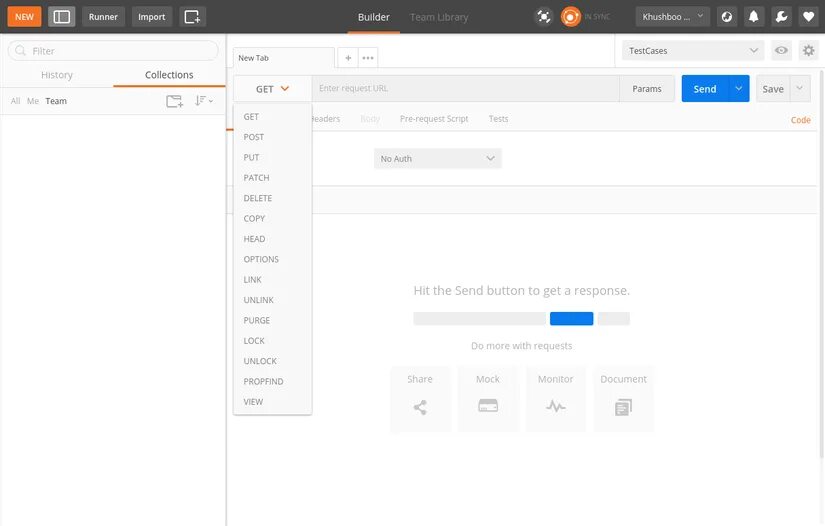Click the interceptor satellite icon
Screen dimensions: 825x526
(544, 17)
